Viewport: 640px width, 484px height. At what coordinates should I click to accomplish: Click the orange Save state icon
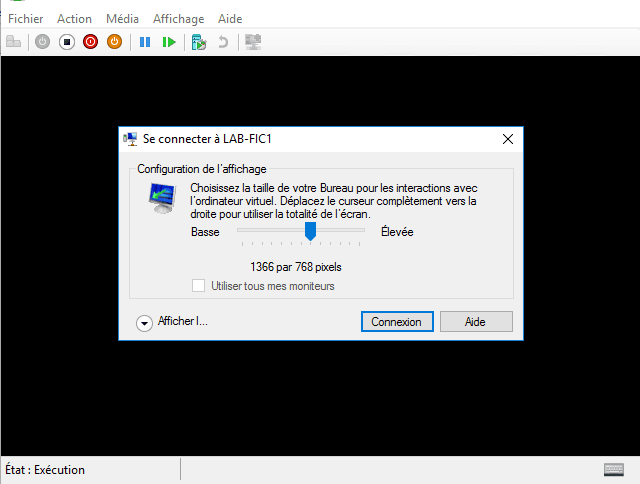[115, 42]
